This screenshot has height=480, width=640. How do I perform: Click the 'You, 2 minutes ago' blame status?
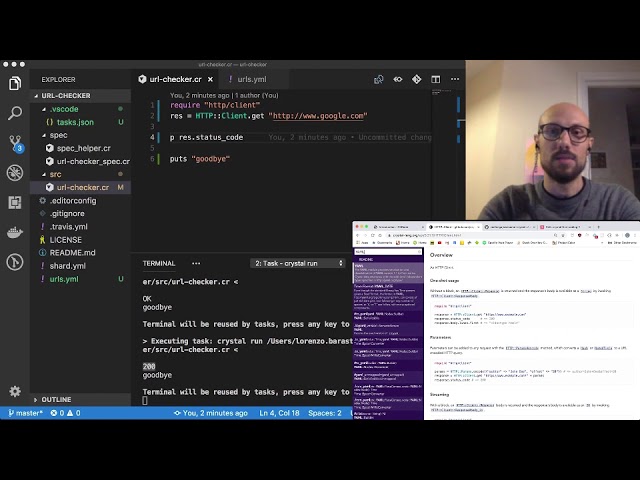pyautogui.click(x=211, y=413)
